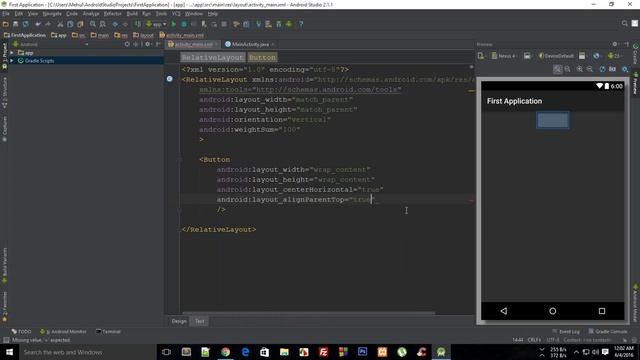This screenshot has width=640, height=360.
Task: Click the Undo toolbar icon
Action: click(38, 24)
